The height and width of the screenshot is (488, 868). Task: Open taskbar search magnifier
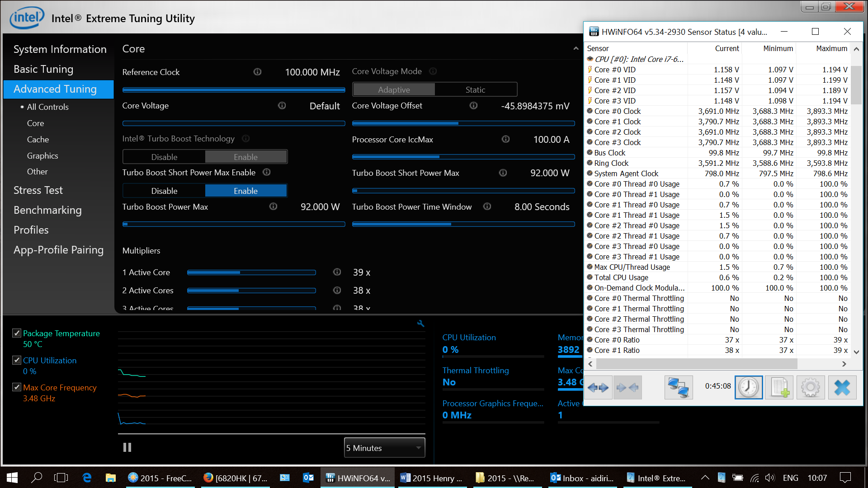(37, 478)
